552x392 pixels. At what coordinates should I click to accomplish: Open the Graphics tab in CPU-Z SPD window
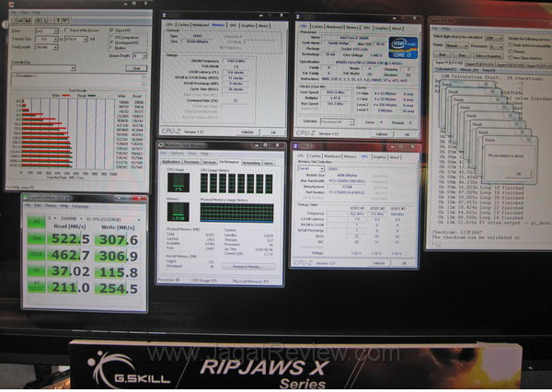pos(379,157)
